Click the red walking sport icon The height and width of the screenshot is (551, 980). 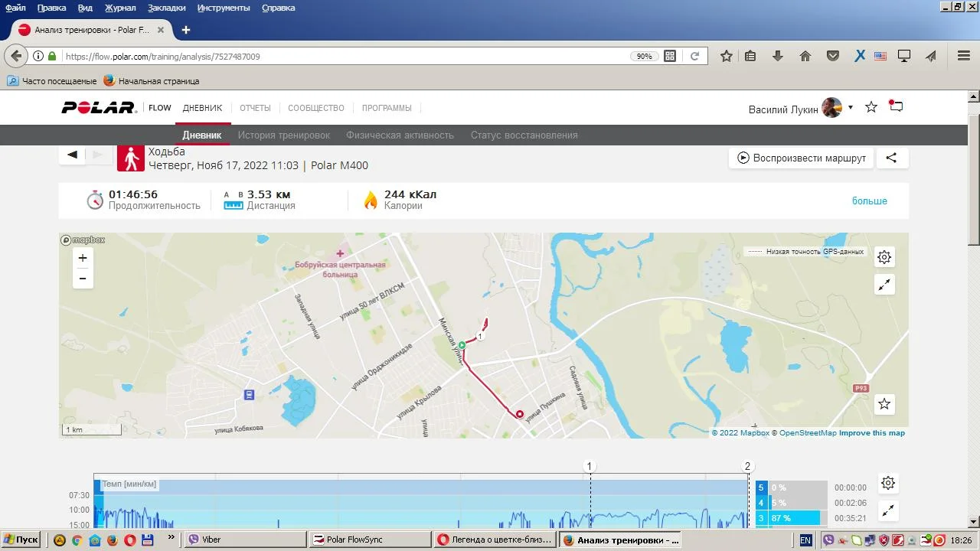(131, 158)
